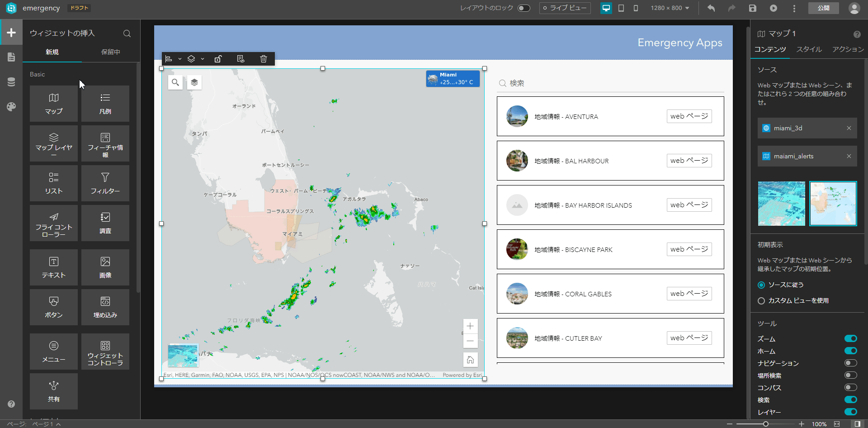Enable the ナビゲーション tool toggle
The width and height of the screenshot is (868, 428).
pos(850,363)
